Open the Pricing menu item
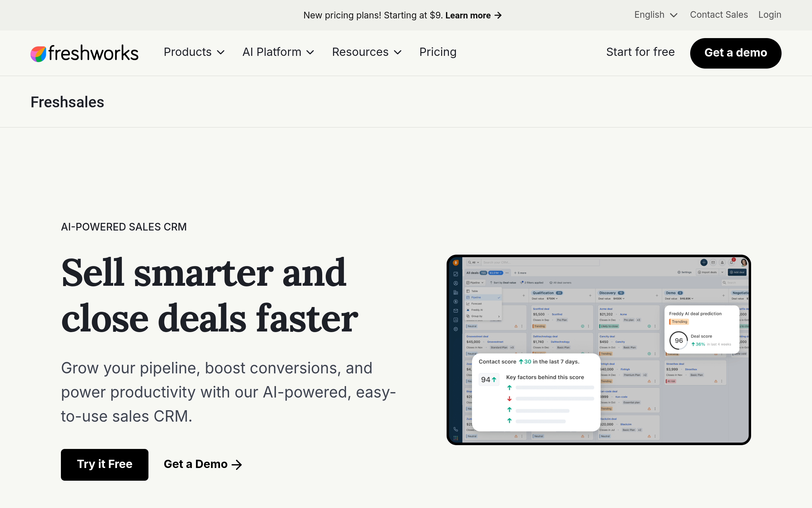The width and height of the screenshot is (812, 508). coord(438,52)
